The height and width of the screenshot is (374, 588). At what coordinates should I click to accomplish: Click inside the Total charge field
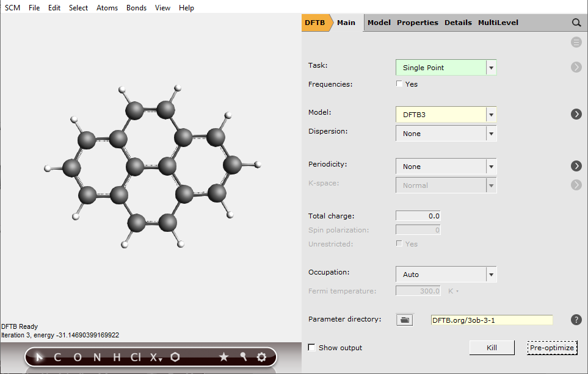pos(418,215)
